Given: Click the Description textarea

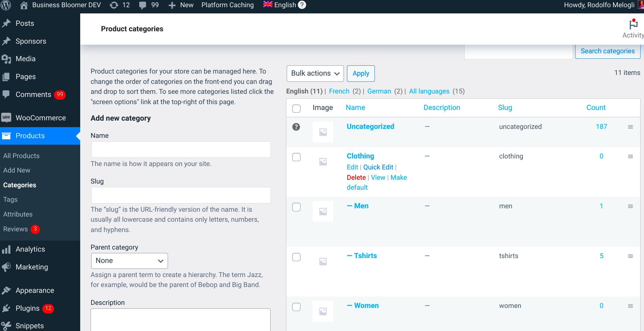Looking at the screenshot, I should (x=181, y=320).
